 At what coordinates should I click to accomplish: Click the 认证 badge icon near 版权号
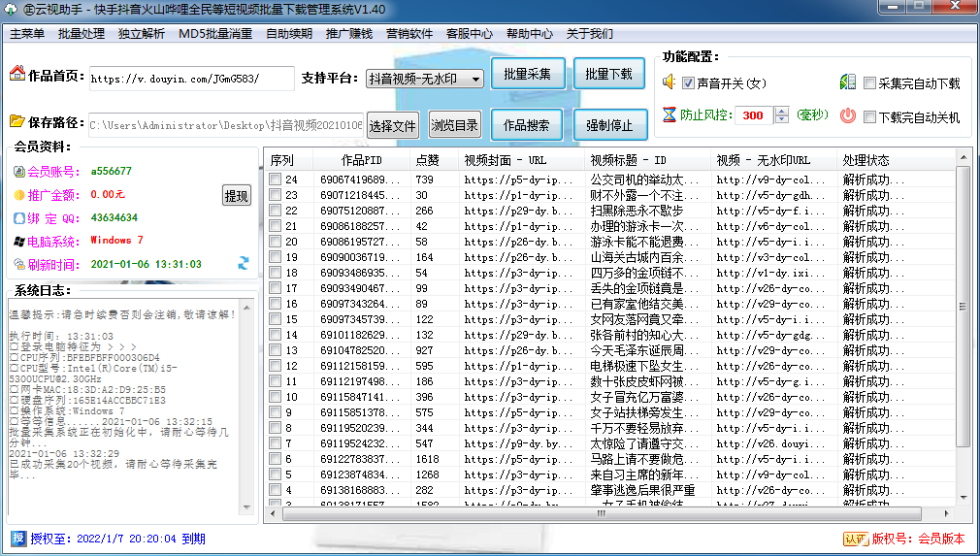point(855,539)
